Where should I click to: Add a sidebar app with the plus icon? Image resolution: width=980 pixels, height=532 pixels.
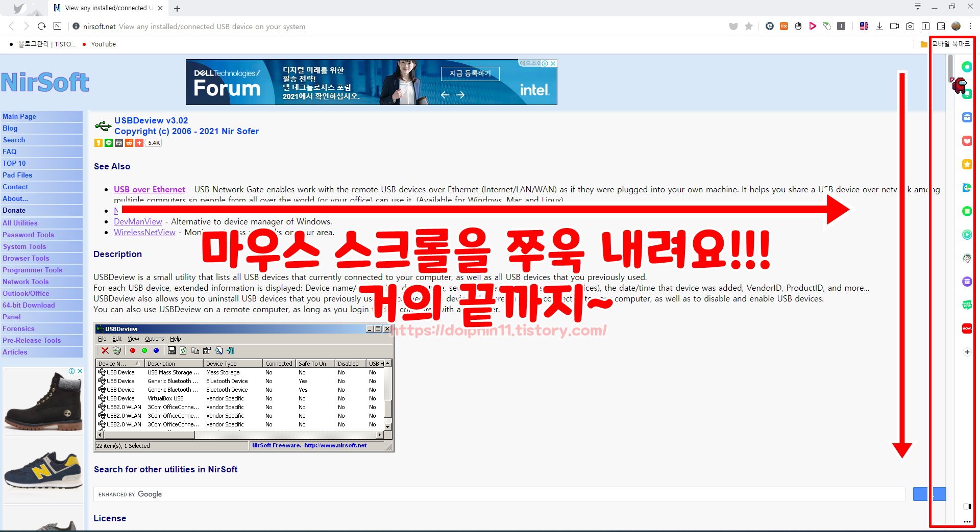[x=967, y=352]
